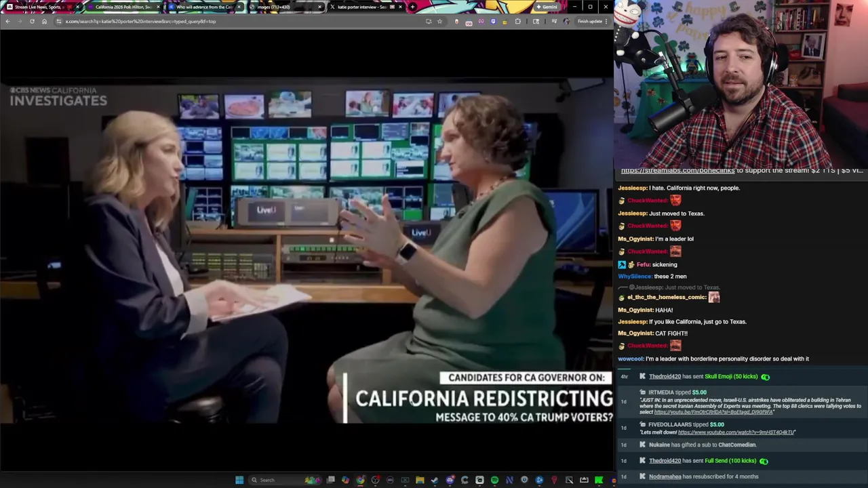Open Copilot from the taskbar
The image size is (868, 488).
pos(345,480)
